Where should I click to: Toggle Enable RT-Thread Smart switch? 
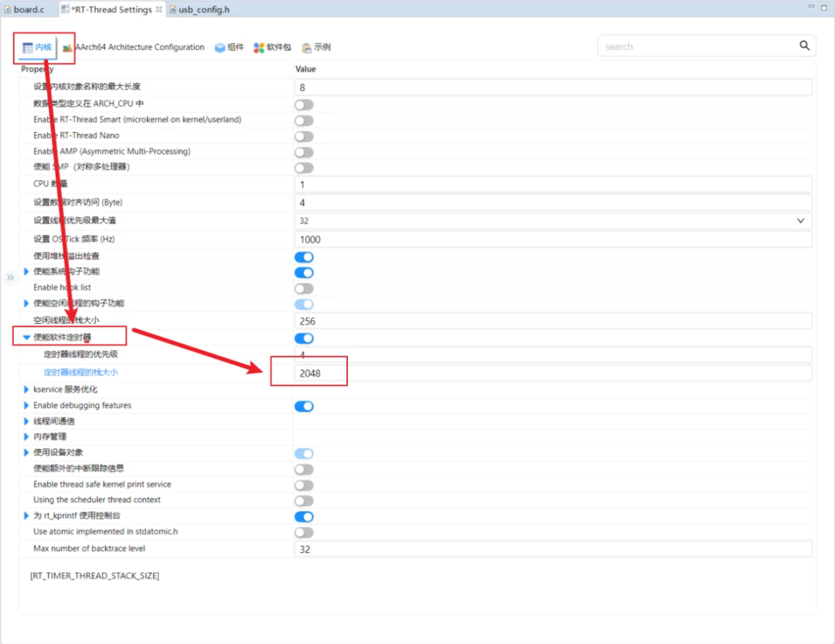click(x=304, y=121)
